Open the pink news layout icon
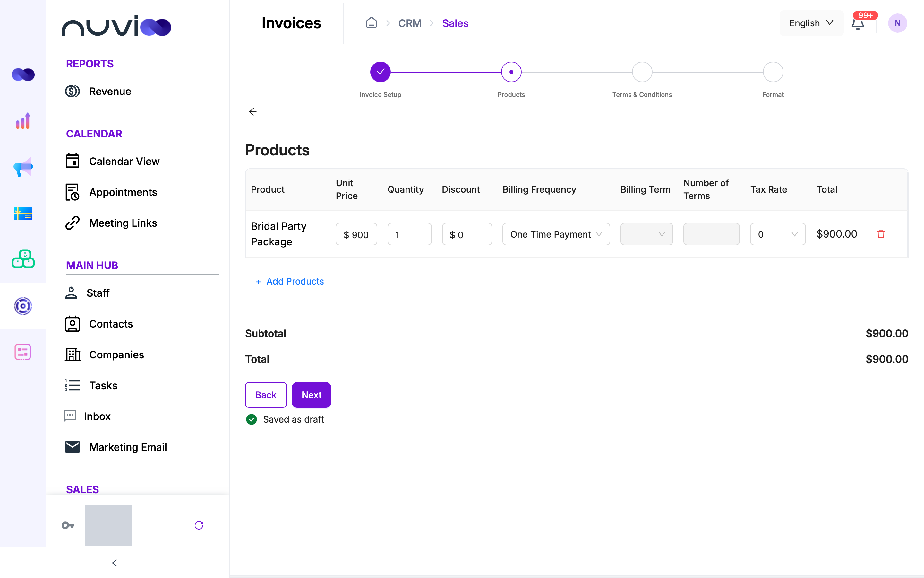Image resolution: width=924 pixels, height=578 pixels. click(x=23, y=352)
